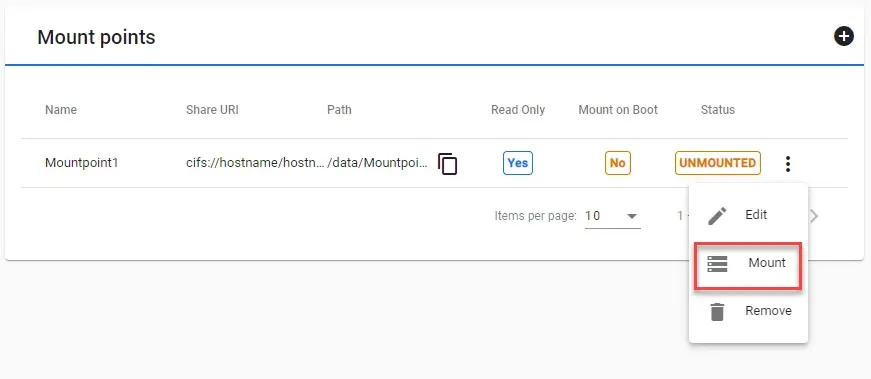
Task: Sort by the Share URI column header
Action: (212, 109)
